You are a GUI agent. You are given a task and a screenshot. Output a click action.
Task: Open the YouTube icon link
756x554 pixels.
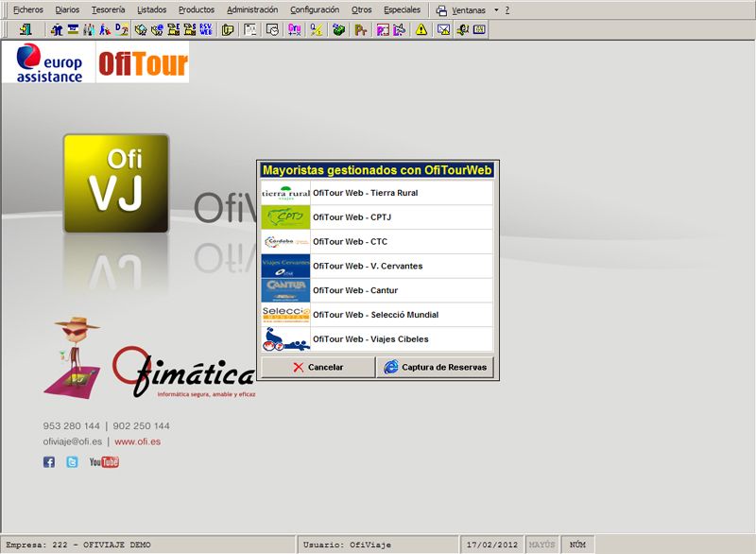(x=104, y=462)
